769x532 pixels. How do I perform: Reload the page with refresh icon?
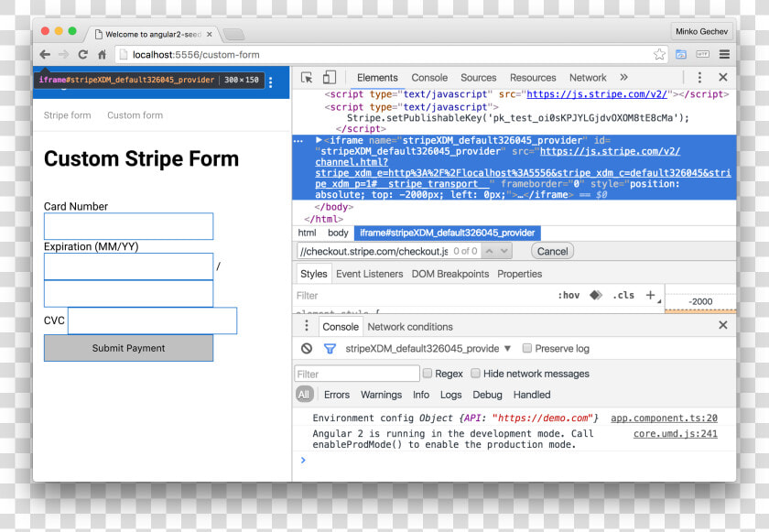pos(83,54)
